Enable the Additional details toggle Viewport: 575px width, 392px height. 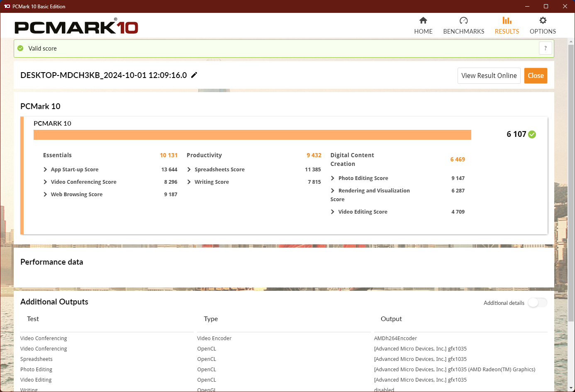point(537,303)
